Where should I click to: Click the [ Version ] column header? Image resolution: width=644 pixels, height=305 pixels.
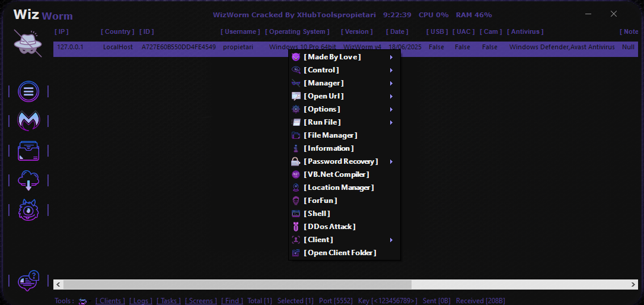click(357, 31)
